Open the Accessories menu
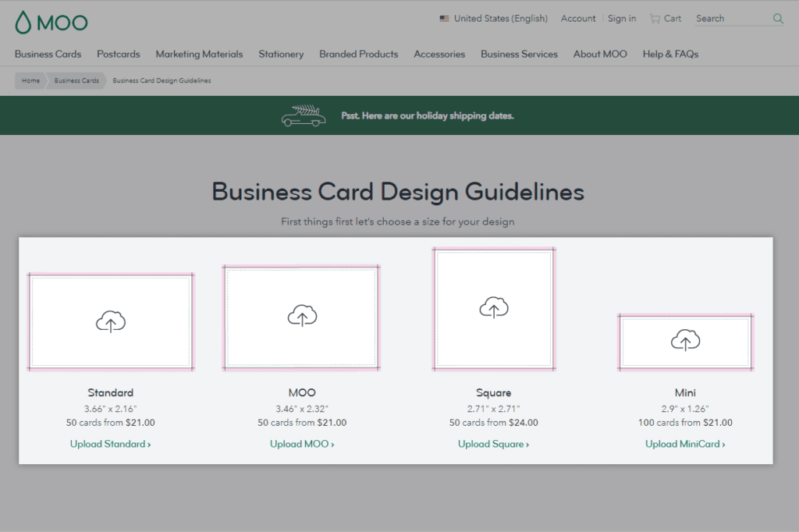799x532 pixels. click(439, 54)
